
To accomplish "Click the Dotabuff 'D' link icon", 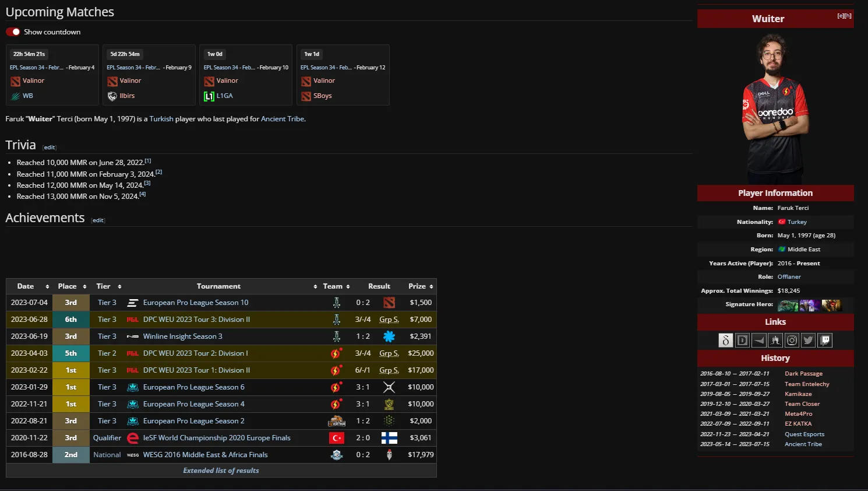I will pyautogui.click(x=742, y=341).
